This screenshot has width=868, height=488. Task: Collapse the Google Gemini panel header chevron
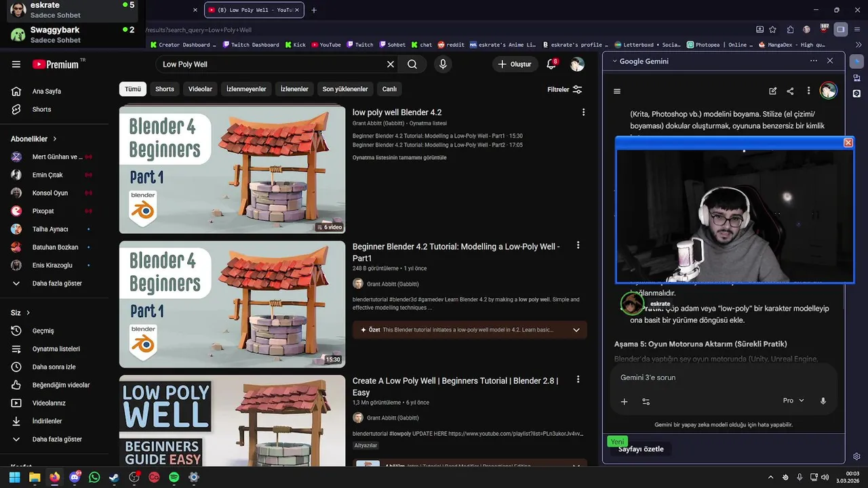tap(614, 61)
